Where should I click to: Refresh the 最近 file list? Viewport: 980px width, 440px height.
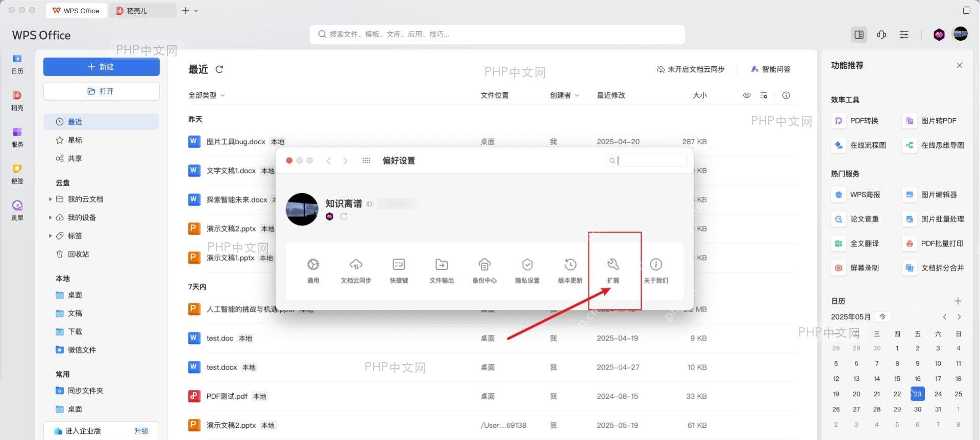(219, 69)
